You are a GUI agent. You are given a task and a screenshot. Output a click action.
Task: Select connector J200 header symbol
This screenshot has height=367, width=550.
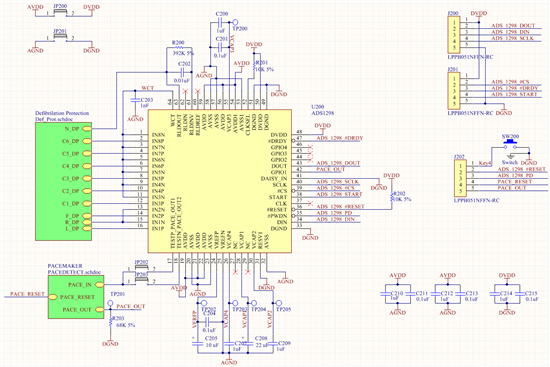(x=454, y=35)
